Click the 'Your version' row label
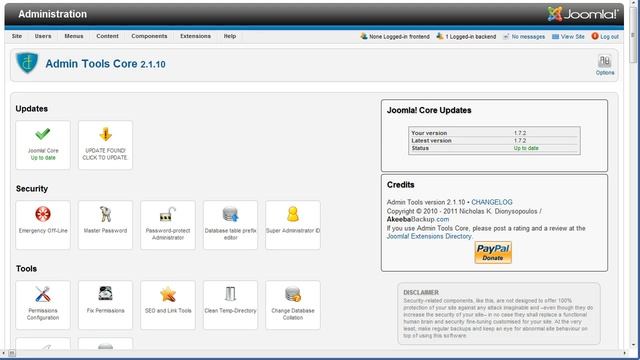Image resolution: width=640 pixels, height=360 pixels. (429, 133)
